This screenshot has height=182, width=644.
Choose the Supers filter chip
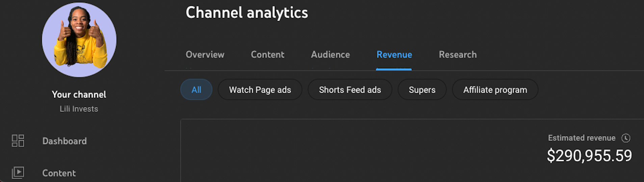tap(422, 90)
